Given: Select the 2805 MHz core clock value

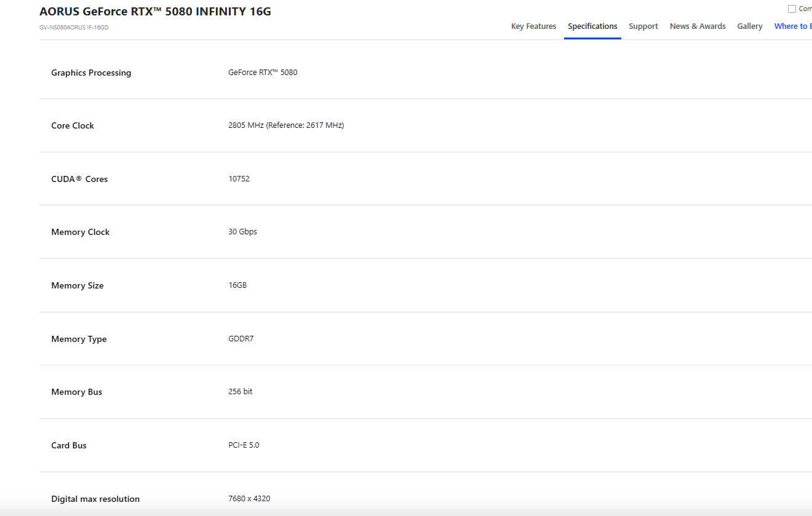Looking at the screenshot, I should 286,125.
